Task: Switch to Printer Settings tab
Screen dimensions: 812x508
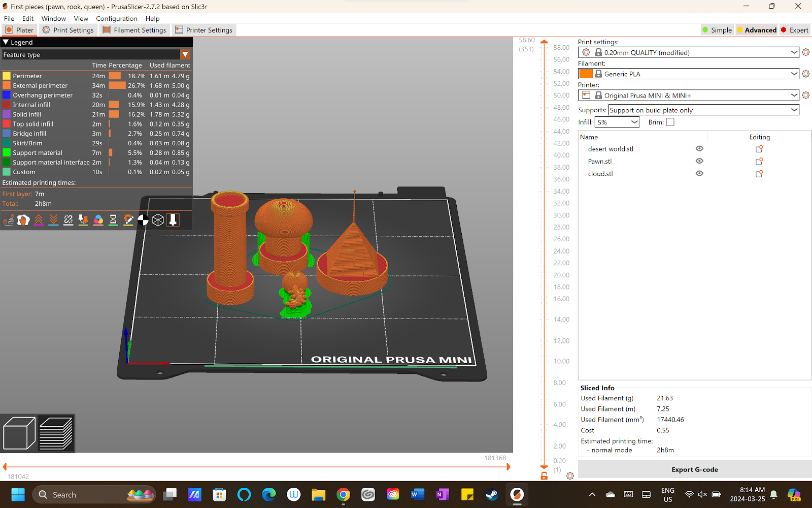Action: pyautogui.click(x=204, y=30)
